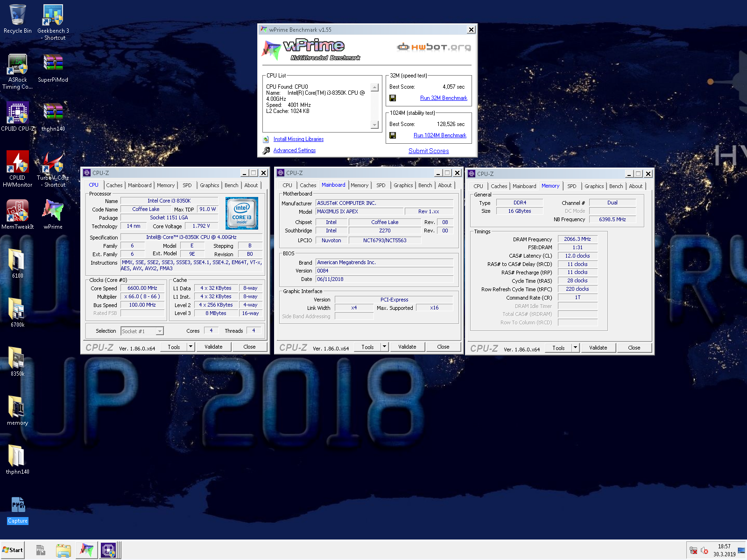
Task: Click the network tray icon
Action: 693,551
